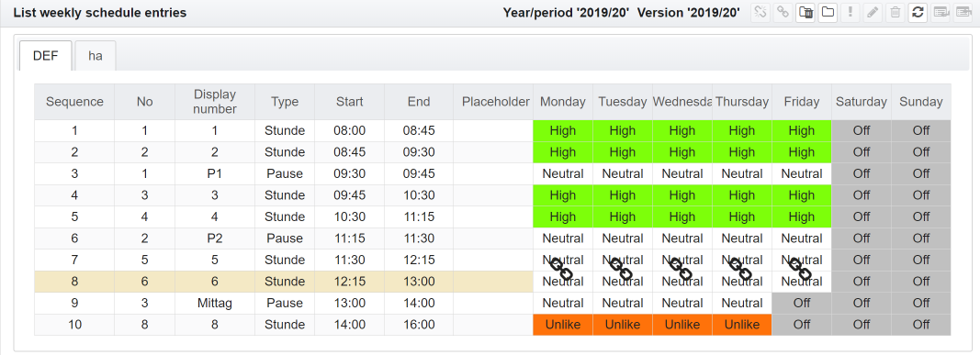Click the refresh arrows icon
Screen dimensions: 980x355
point(918,13)
